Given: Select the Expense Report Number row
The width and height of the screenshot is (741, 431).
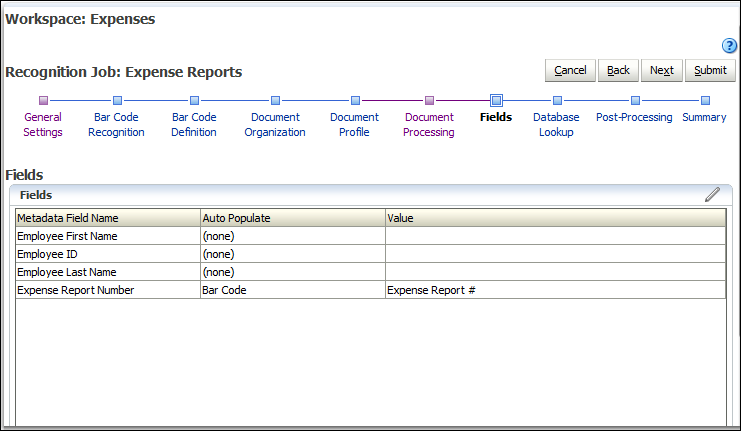Looking at the screenshot, I should click(x=371, y=290).
